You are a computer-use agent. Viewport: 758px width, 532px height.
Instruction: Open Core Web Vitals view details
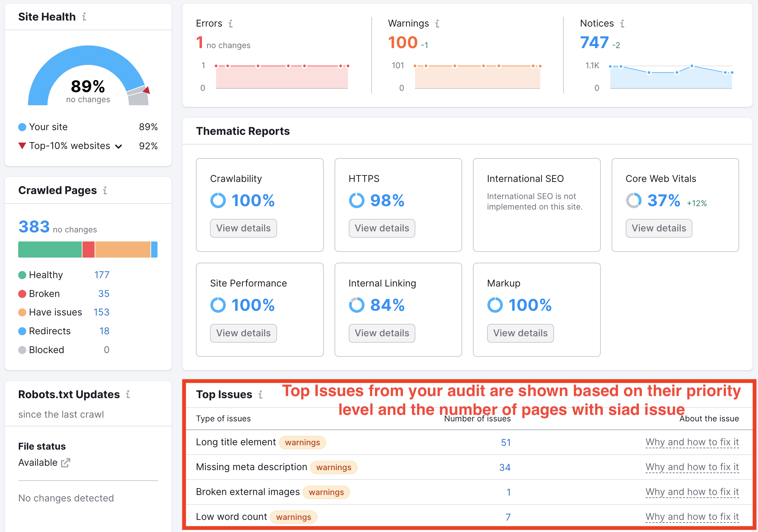click(659, 228)
